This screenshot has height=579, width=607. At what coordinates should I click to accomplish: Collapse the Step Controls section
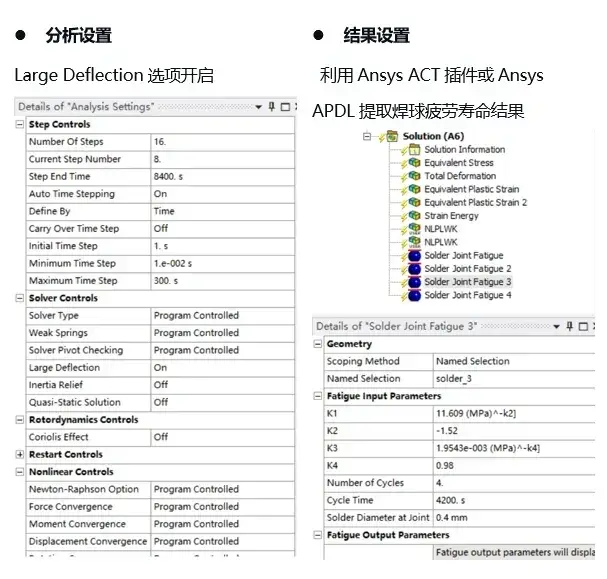[19, 124]
